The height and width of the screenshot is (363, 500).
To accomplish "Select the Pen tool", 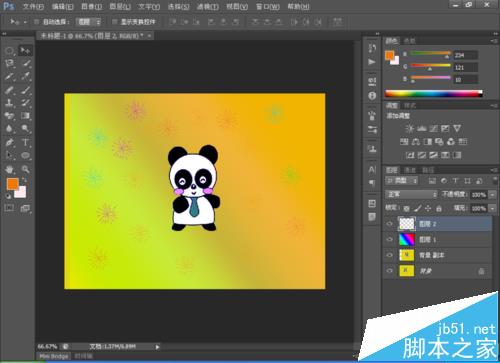I will click(x=10, y=143).
